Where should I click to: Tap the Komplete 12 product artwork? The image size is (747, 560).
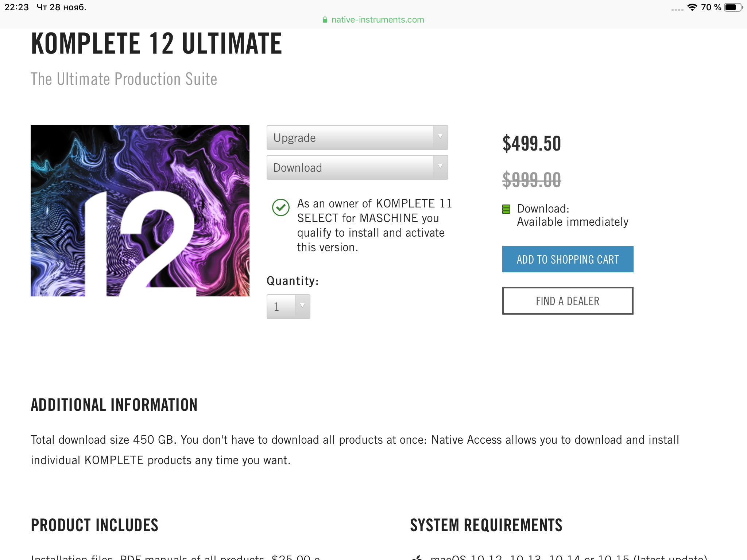coord(140,211)
